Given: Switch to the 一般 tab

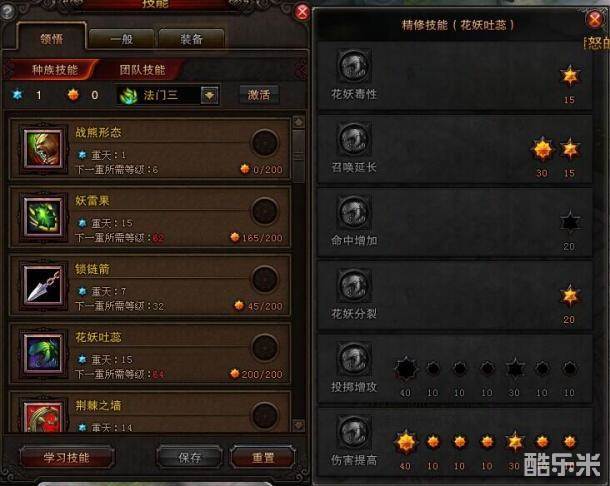Looking at the screenshot, I should 121,39.
